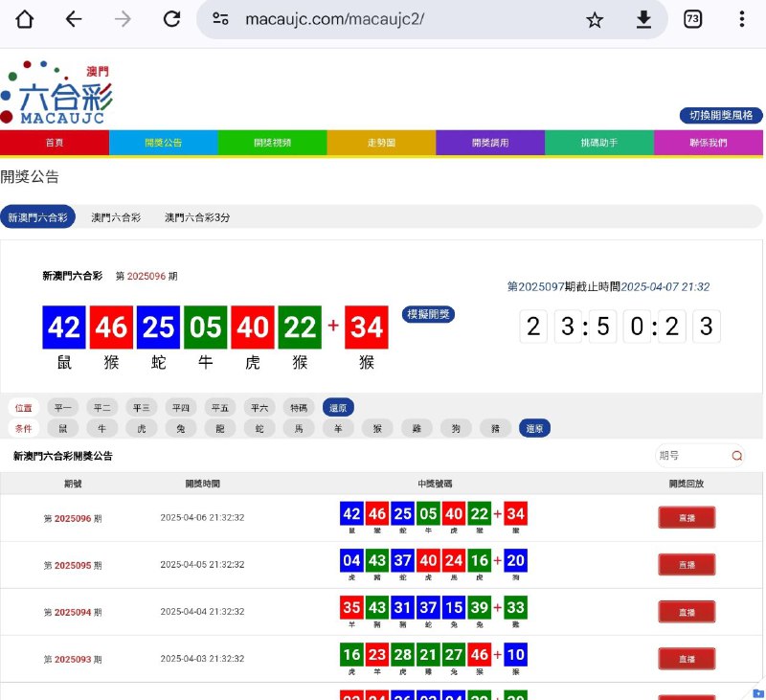This screenshot has height=700, width=766.
Task: Go to the browser home page icon
Action: coord(25,19)
